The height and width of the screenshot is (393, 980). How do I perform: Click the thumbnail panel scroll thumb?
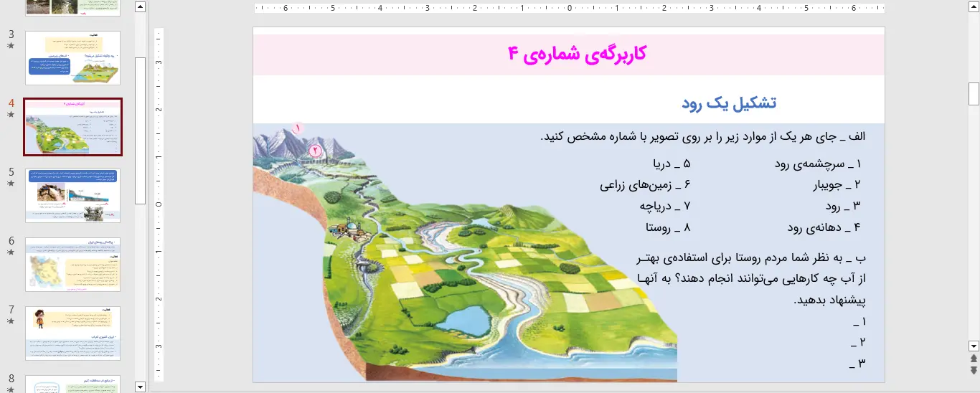[x=141, y=129]
